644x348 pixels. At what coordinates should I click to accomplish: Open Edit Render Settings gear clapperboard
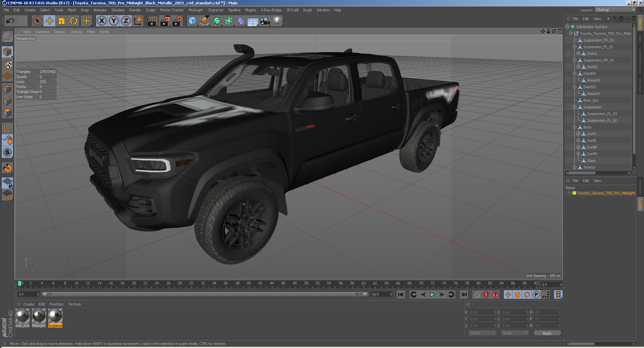177,21
